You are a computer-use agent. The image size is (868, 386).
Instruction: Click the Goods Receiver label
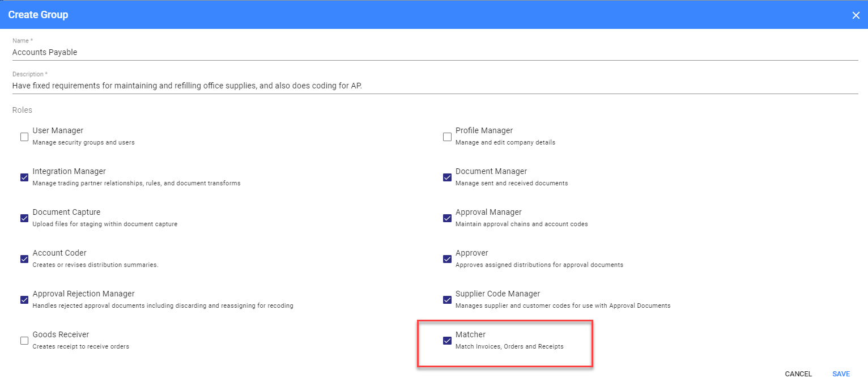[x=61, y=335]
